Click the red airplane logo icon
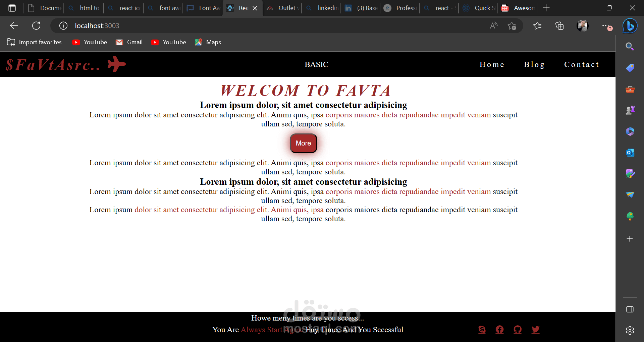The image size is (644, 342). pyautogui.click(x=116, y=64)
